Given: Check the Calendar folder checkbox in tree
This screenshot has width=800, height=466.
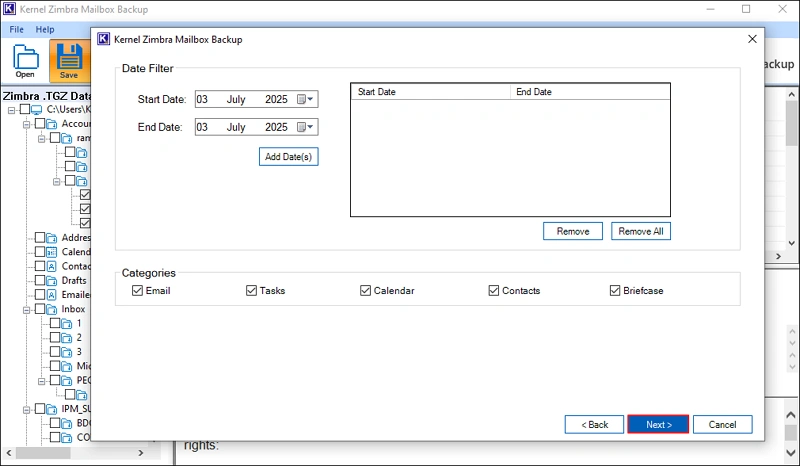Looking at the screenshot, I should pyautogui.click(x=40, y=252).
